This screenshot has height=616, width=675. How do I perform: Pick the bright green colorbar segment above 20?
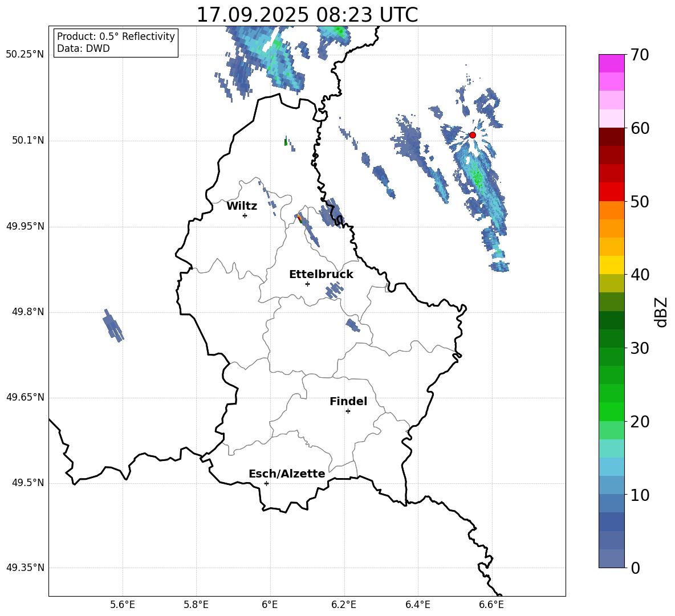pos(612,411)
